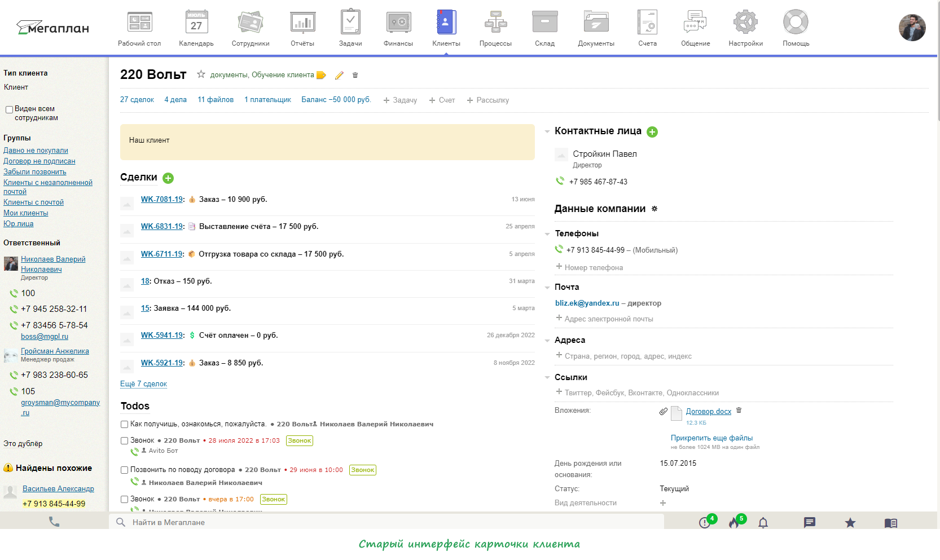Open 1 плательщик tab

pyautogui.click(x=268, y=100)
